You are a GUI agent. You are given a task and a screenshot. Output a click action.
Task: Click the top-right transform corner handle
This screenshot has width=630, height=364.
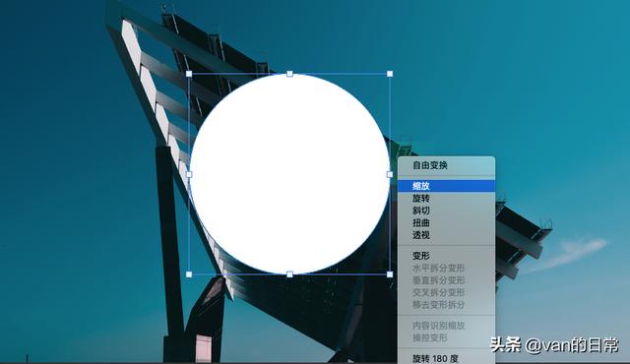click(x=390, y=74)
